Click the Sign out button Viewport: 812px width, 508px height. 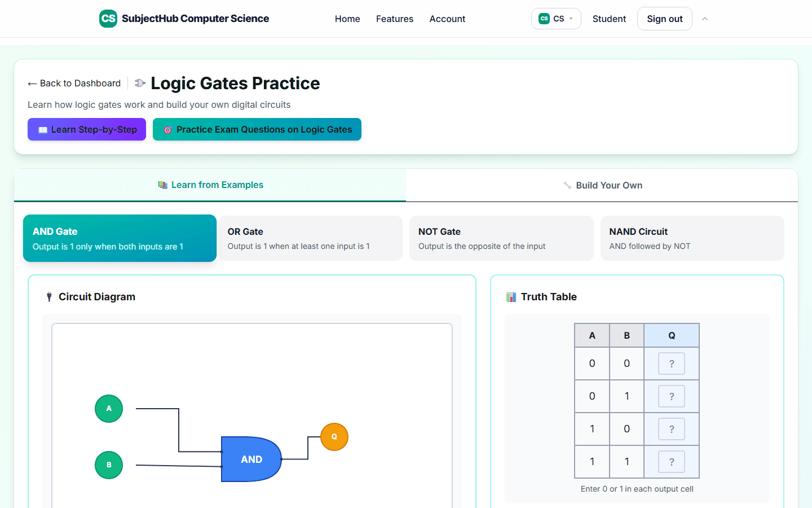[665, 19]
